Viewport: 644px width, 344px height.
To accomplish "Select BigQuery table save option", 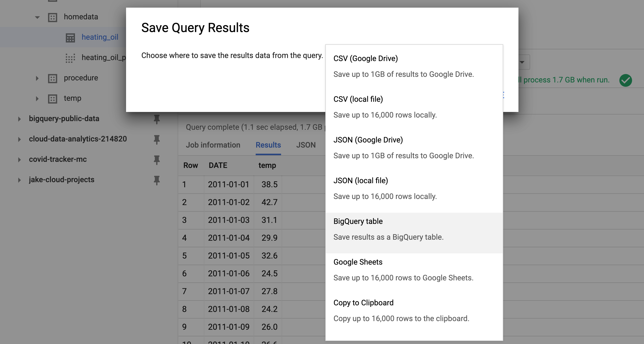I will (x=414, y=233).
